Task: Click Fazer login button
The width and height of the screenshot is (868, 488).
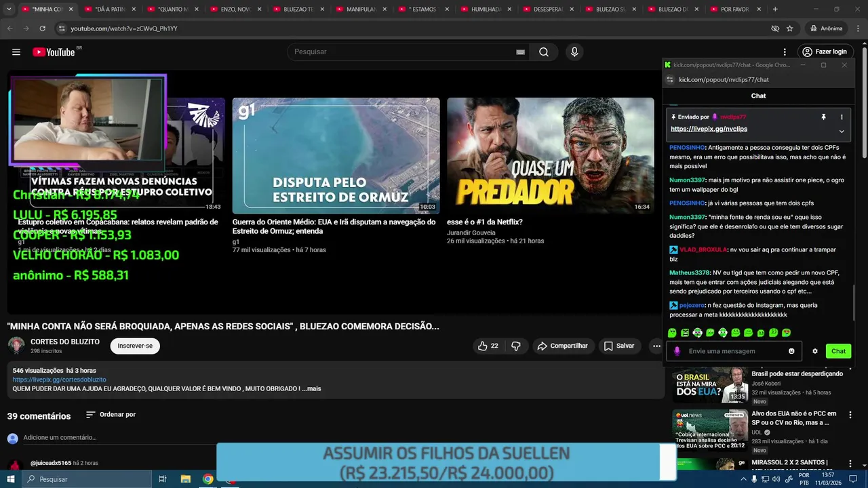Action: (x=824, y=52)
